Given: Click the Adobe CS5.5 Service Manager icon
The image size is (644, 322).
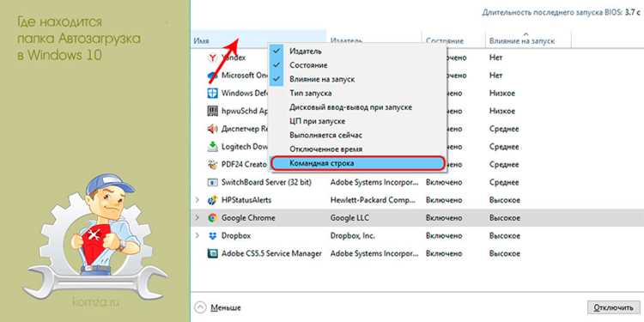Looking at the screenshot, I should (x=212, y=253).
